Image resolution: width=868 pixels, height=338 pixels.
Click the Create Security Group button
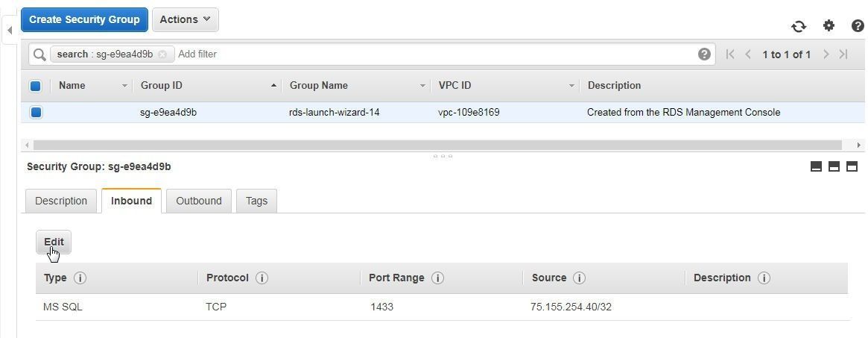click(x=84, y=19)
